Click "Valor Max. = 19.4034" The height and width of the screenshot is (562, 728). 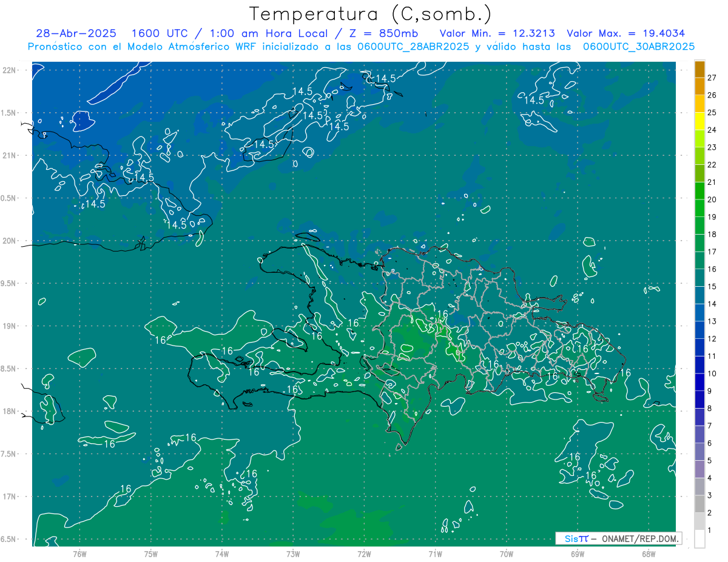[x=626, y=33]
